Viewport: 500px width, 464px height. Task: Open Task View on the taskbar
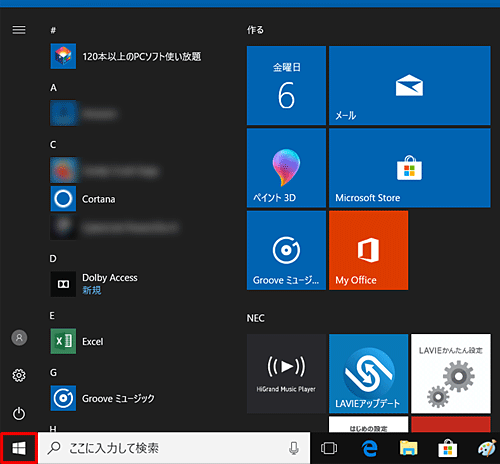[x=329, y=448]
